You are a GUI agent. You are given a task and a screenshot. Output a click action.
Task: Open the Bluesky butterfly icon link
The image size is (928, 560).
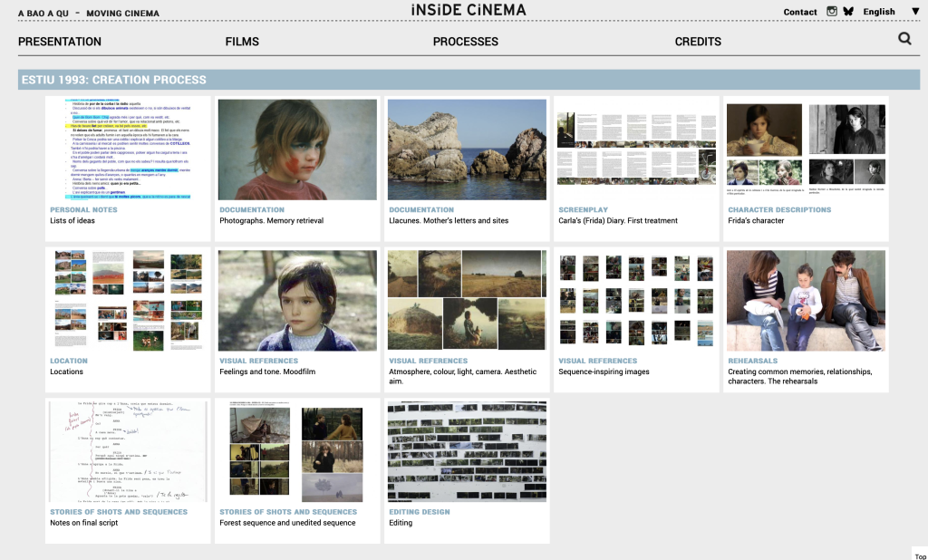tap(848, 12)
